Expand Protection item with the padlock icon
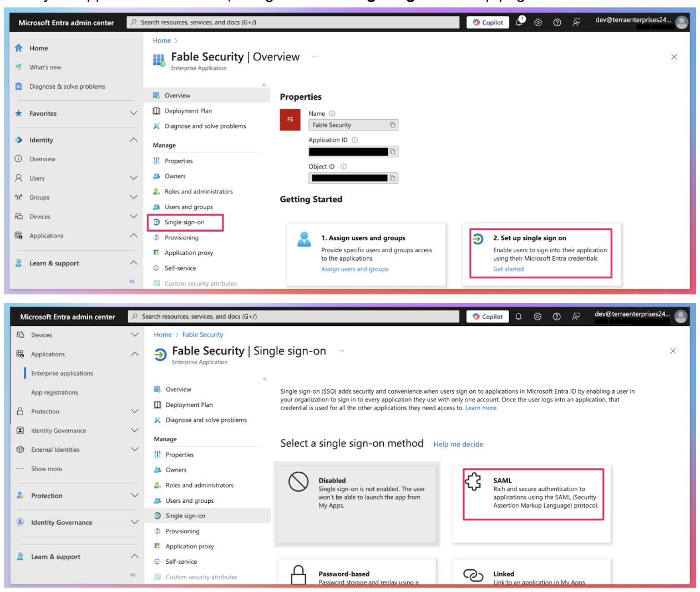The height and width of the screenshot is (592, 700). (135, 411)
